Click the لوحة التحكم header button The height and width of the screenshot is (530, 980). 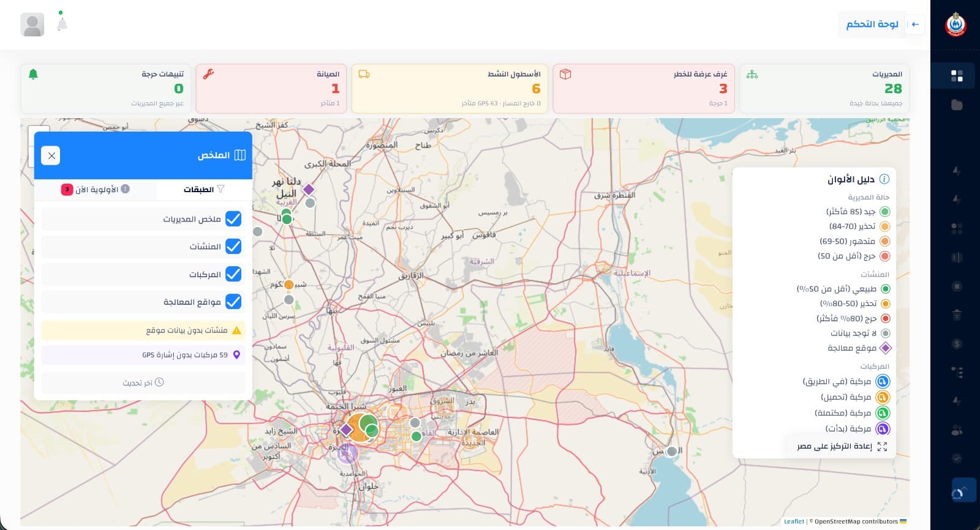point(872,24)
